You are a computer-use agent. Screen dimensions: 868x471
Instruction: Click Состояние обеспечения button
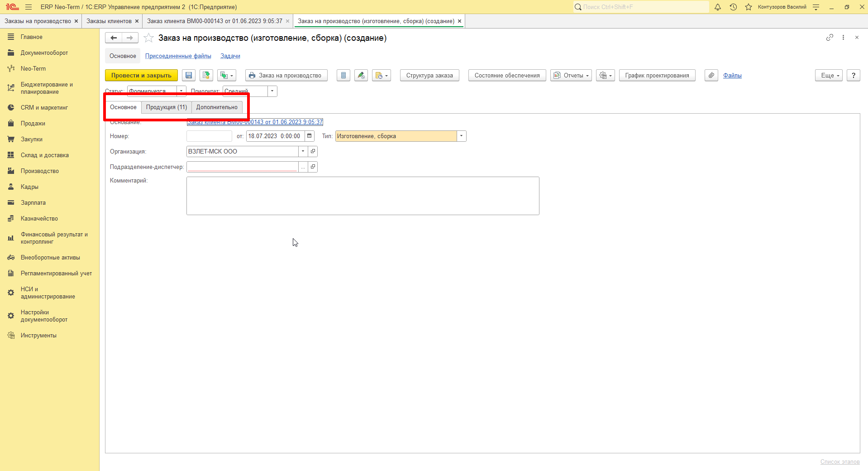507,76
